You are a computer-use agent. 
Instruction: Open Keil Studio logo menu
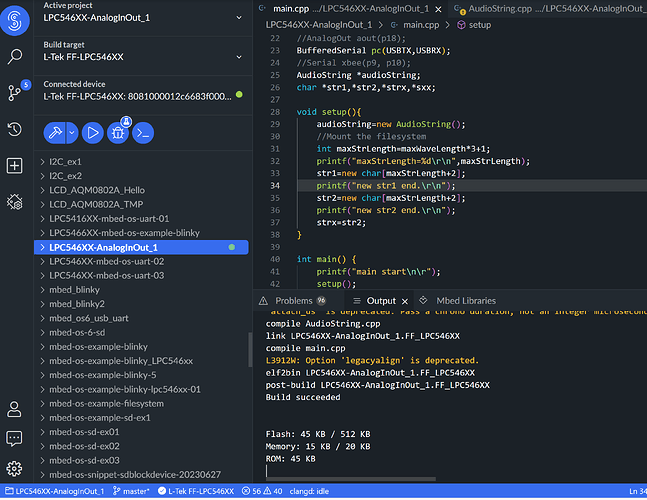click(x=14, y=20)
